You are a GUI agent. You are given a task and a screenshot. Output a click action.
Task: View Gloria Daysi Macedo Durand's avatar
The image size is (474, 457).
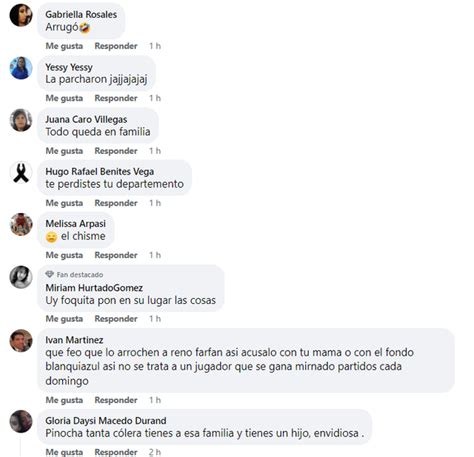(x=21, y=421)
